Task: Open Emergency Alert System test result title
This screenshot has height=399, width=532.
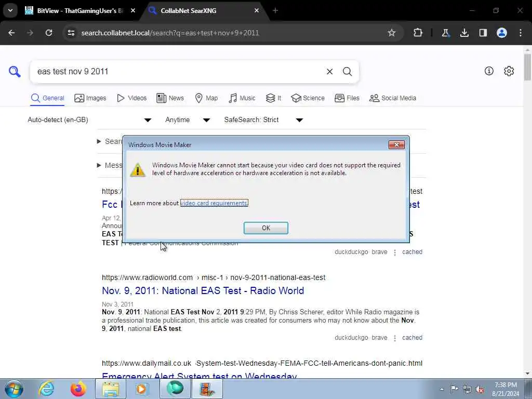Action: click(199, 375)
